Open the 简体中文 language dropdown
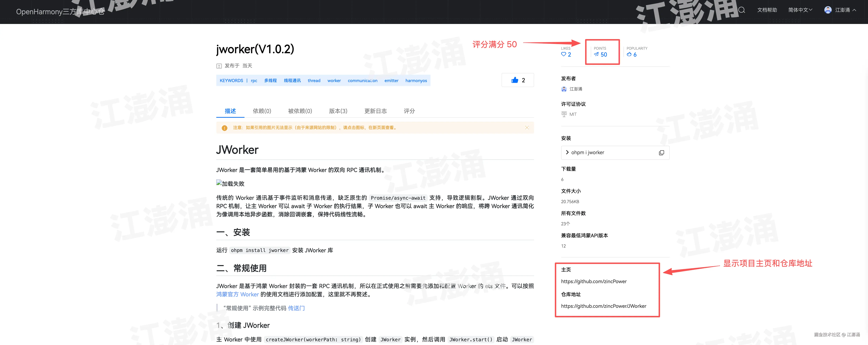Viewport: 868px width, 345px height. point(800,10)
